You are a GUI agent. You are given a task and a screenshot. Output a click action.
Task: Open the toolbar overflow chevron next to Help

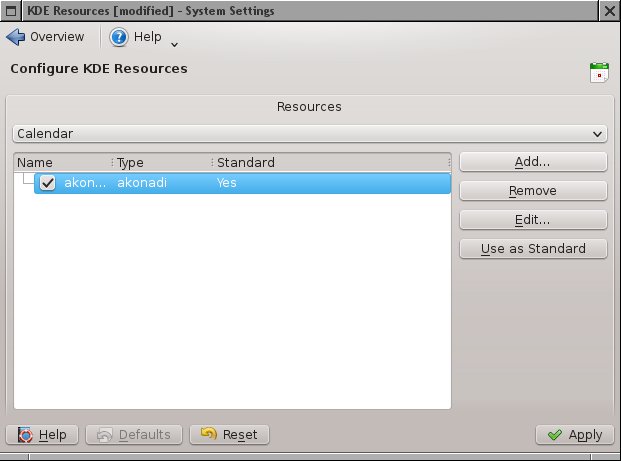click(x=174, y=45)
